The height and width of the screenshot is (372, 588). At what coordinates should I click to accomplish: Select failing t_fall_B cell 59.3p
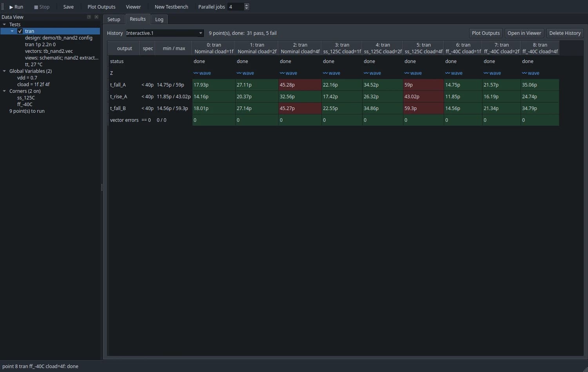(423, 108)
